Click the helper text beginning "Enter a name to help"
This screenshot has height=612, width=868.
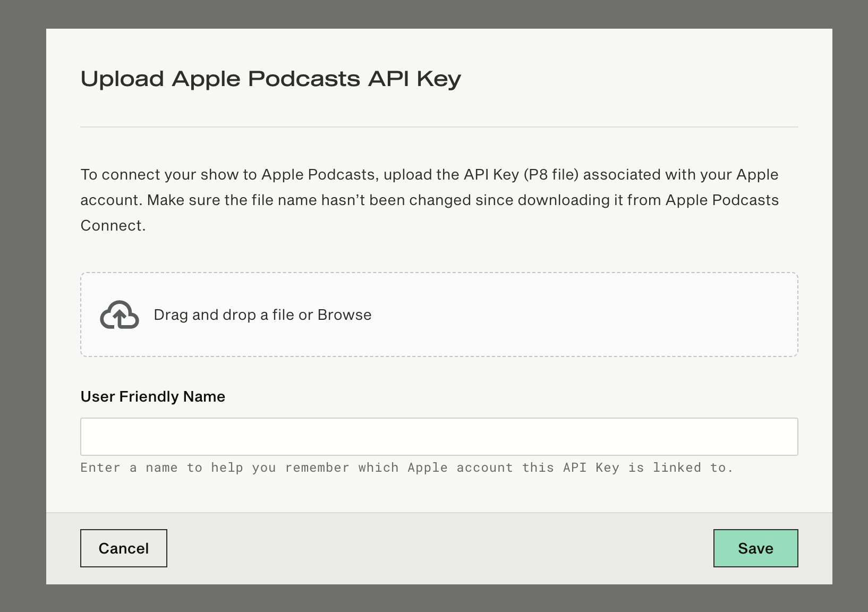(407, 467)
